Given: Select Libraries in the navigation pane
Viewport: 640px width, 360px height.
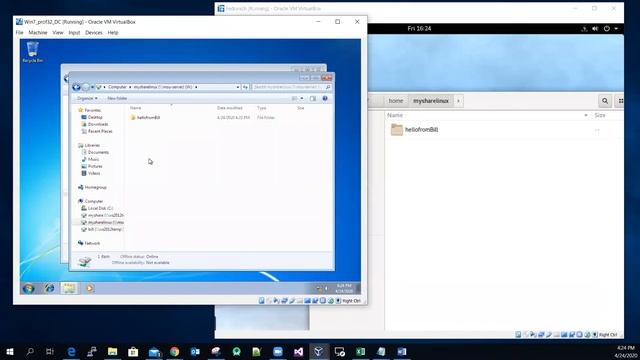Looking at the screenshot, I should coord(89,145).
